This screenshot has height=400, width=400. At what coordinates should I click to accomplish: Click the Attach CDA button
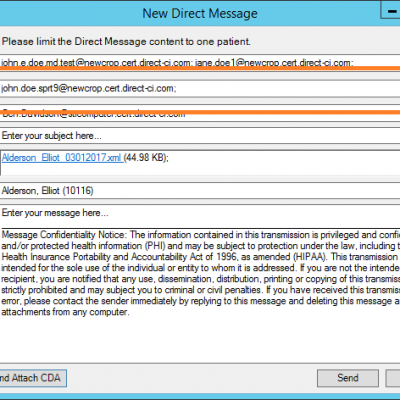click(33, 378)
